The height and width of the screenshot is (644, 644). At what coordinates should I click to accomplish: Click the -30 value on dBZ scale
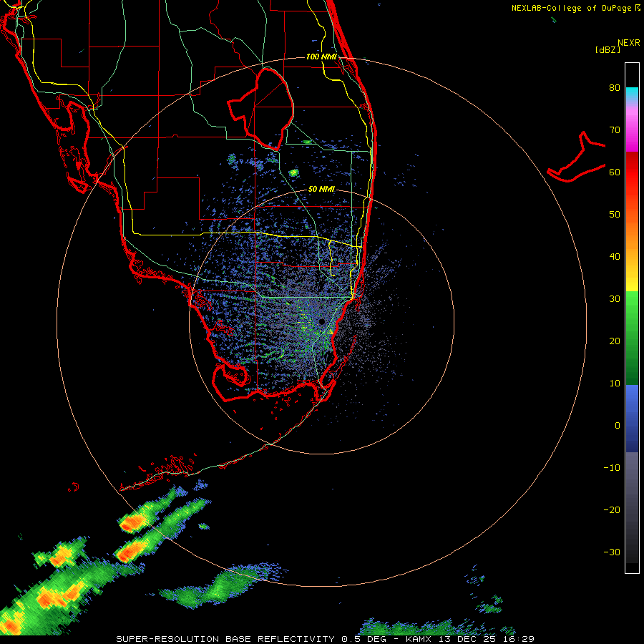click(x=612, y=552)
